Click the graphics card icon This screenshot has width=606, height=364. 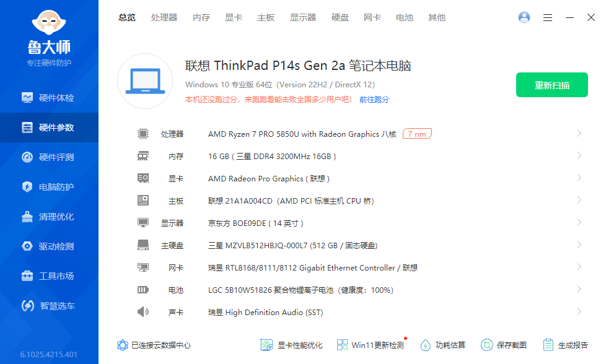click(x=143, y=178)
